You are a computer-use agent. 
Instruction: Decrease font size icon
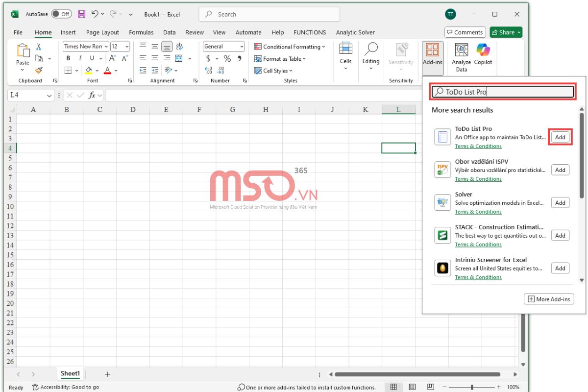[x=124, y=58]
